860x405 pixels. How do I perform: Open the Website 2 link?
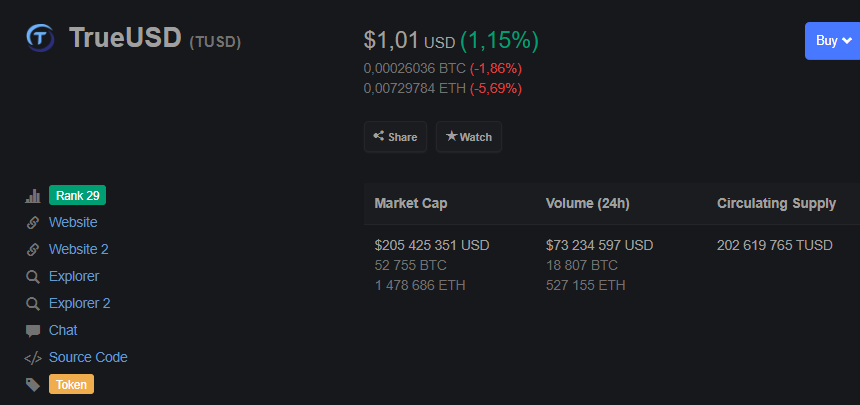click(78, 249)
